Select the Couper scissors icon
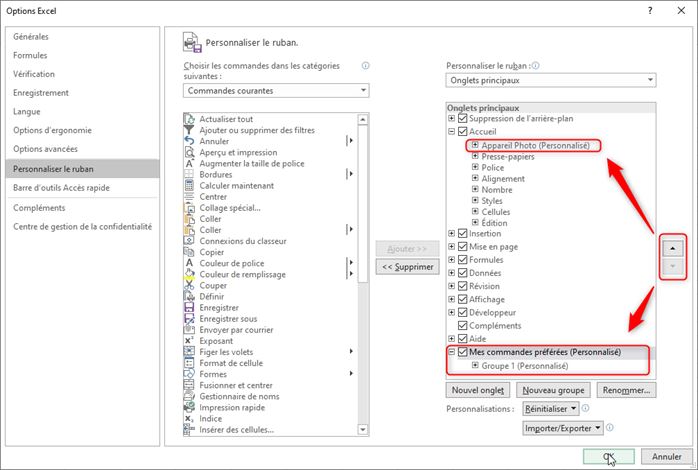 click(x=190, y=285)
